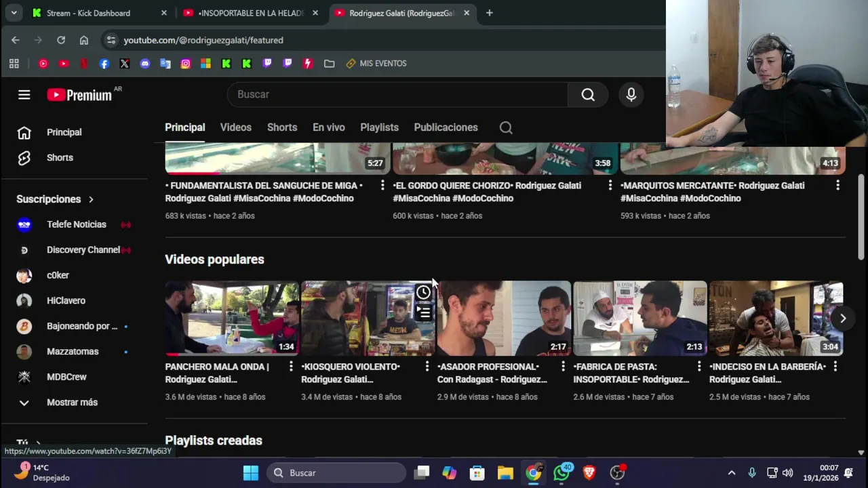
Task: Open options menu for MARQUITOS MERCATANTE video
Action: [x=838, y=185]
